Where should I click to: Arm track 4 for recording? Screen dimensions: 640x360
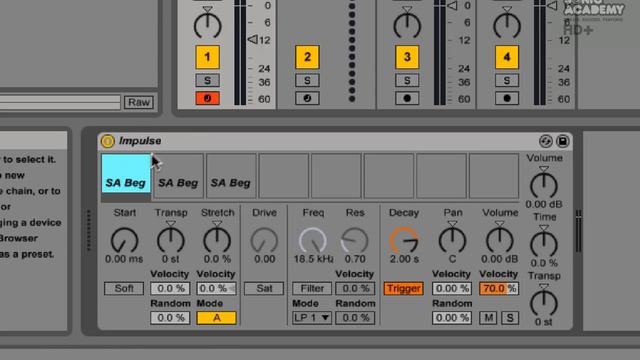507,98
